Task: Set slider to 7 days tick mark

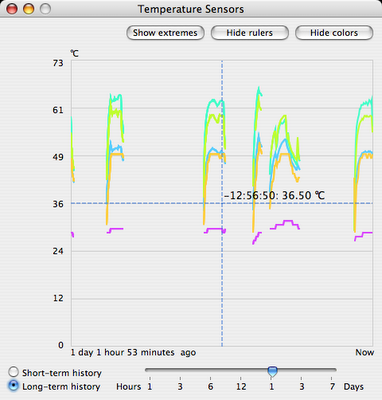Action: [x=332, y=379]
